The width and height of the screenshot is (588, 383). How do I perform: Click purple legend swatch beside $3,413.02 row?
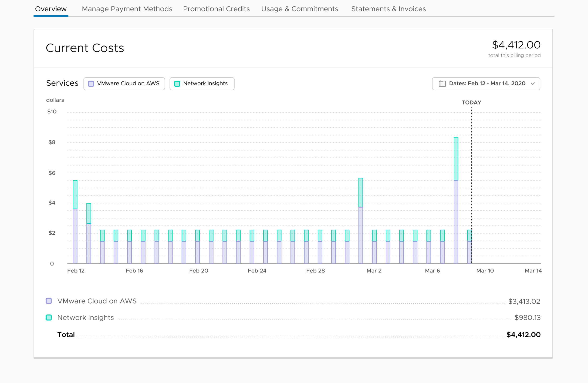tap(49, 301)
